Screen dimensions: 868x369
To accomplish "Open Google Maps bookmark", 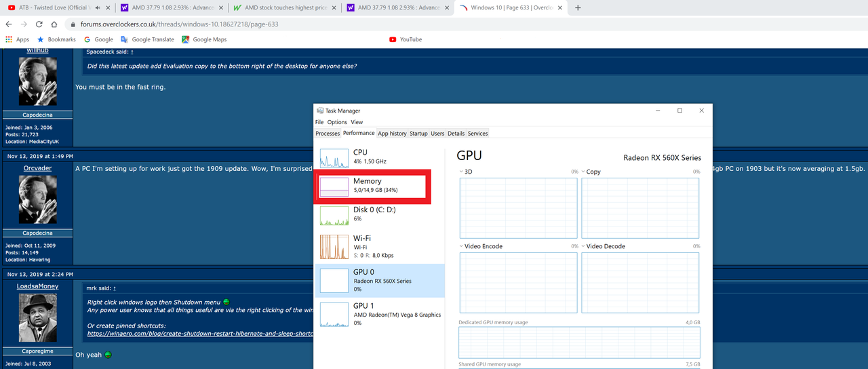I will tap(204, 39).
